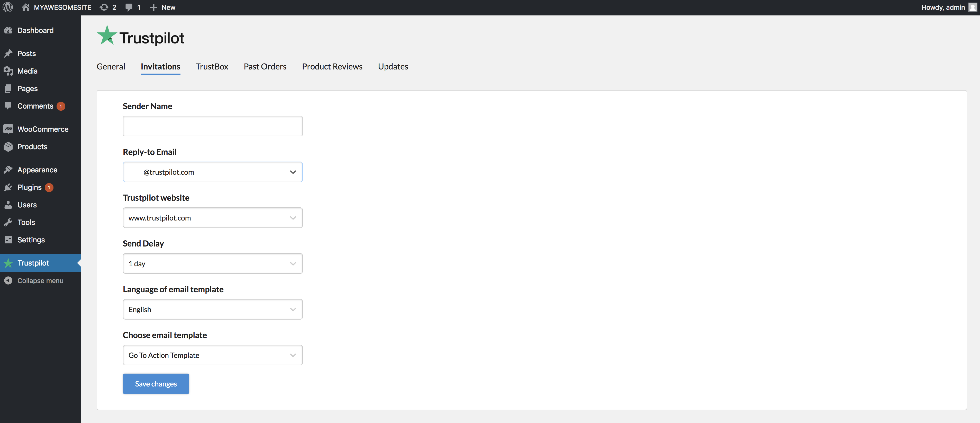Image resolution: width=980 pixels, height=423 pixels.
Task: Click the Plugins plug icon
Action: click(8, 187)
